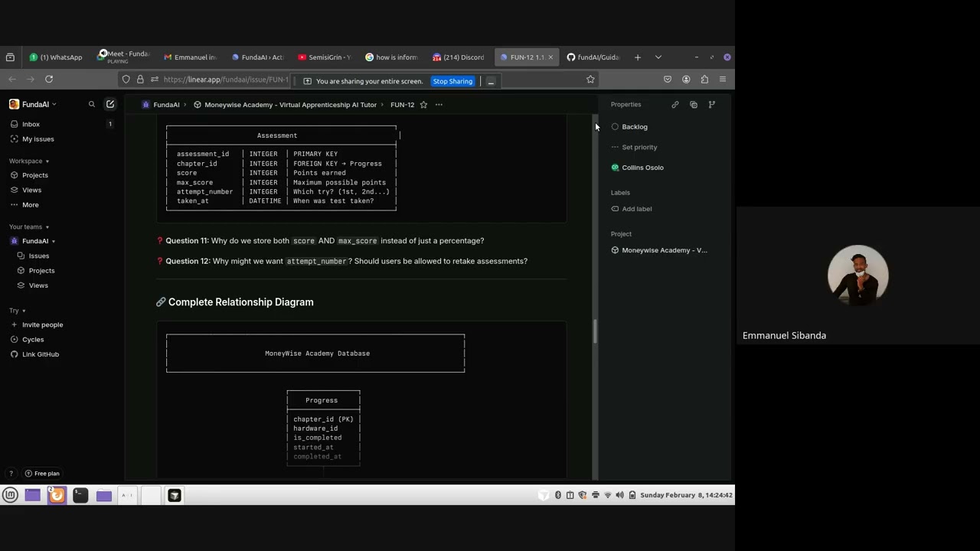Collapse the Your teams section
This screenshot has height=551, width=980.
coord(29,227)
